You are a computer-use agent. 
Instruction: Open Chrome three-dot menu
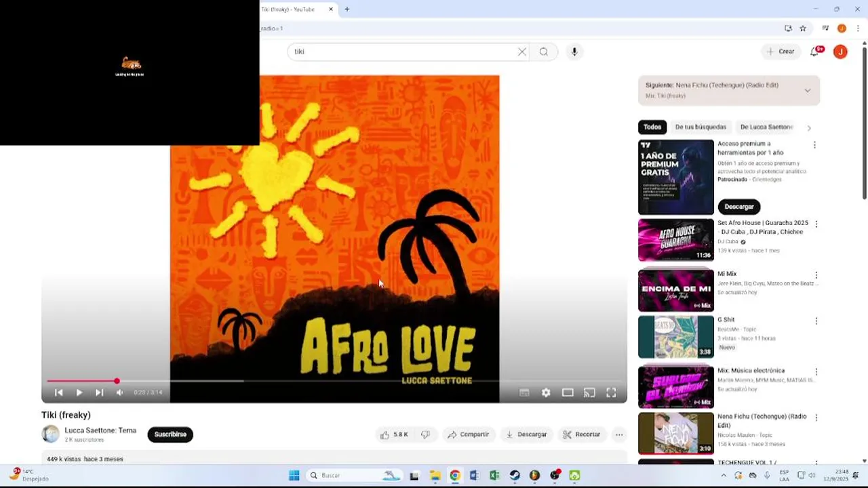(x=858, y=28)
